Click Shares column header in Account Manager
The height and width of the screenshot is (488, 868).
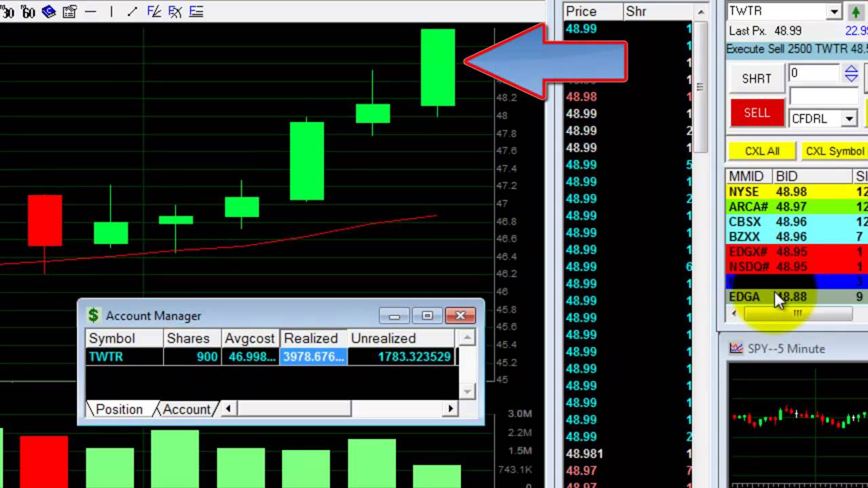click(192, 338)
